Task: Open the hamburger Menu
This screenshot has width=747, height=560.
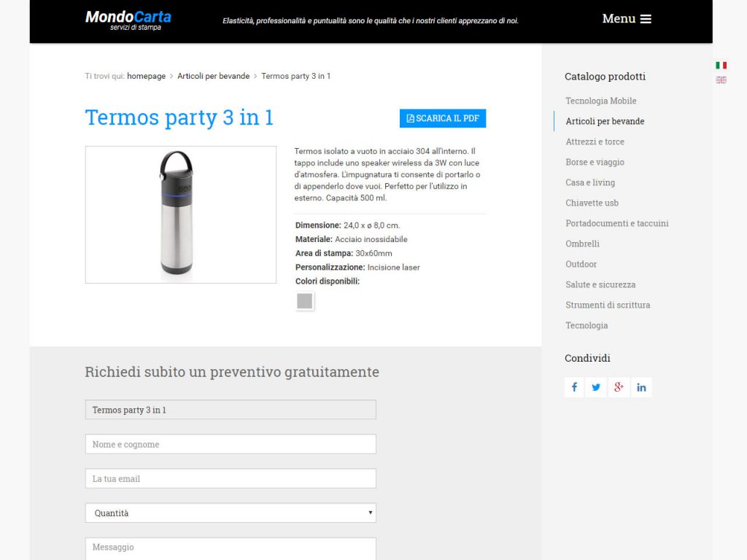Action: [627, 18]
